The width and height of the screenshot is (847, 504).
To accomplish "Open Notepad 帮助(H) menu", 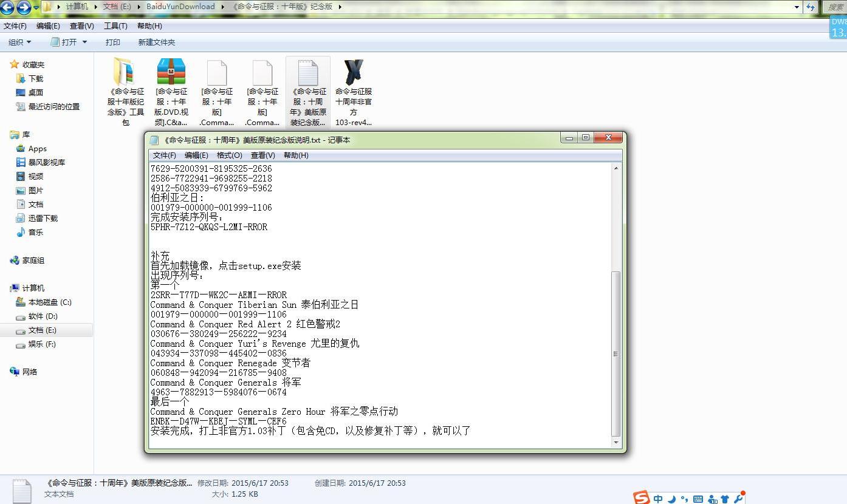I will (296, 155).
